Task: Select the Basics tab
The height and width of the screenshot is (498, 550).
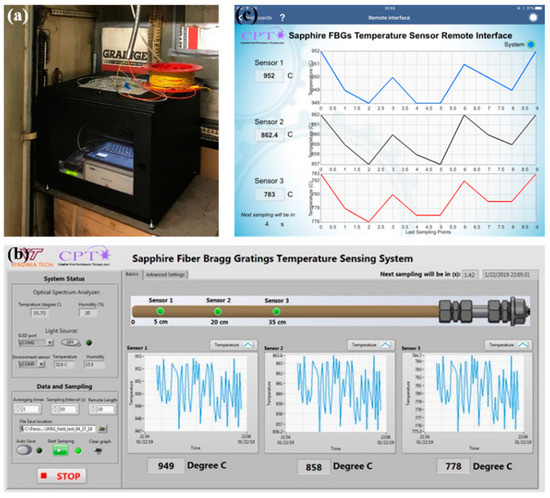Action: tap(132, 274)
